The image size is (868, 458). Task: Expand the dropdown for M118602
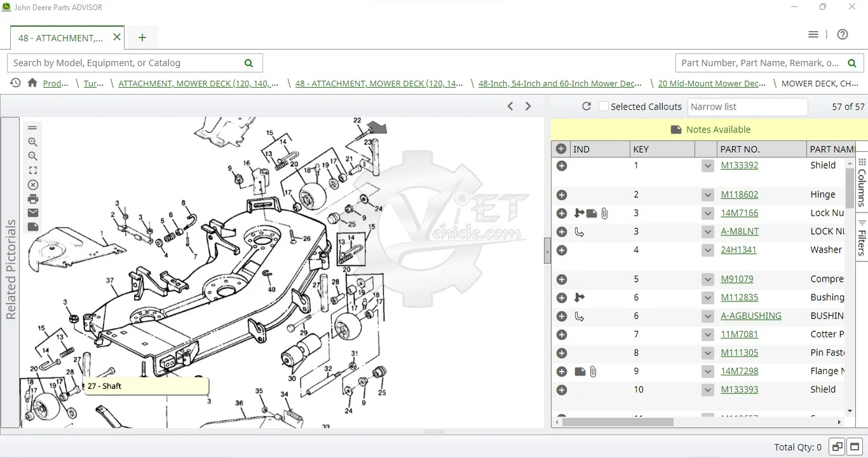pyautogui.click(x=708, y=195)
